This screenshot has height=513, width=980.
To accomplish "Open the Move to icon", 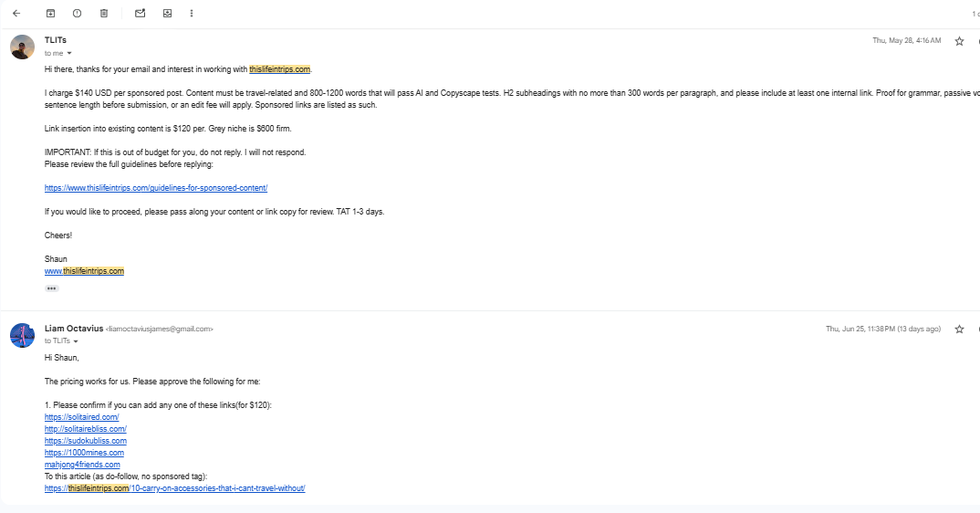I will [x=167, y=13].
